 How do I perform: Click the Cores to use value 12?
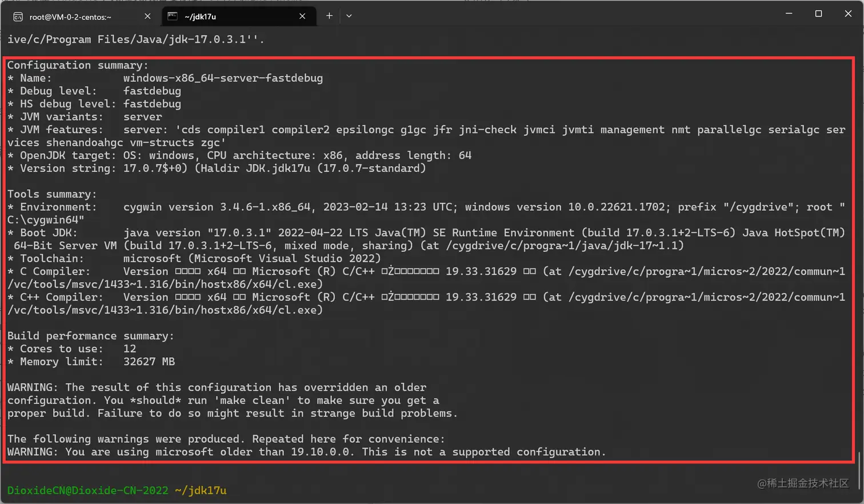tap(130, 349)
